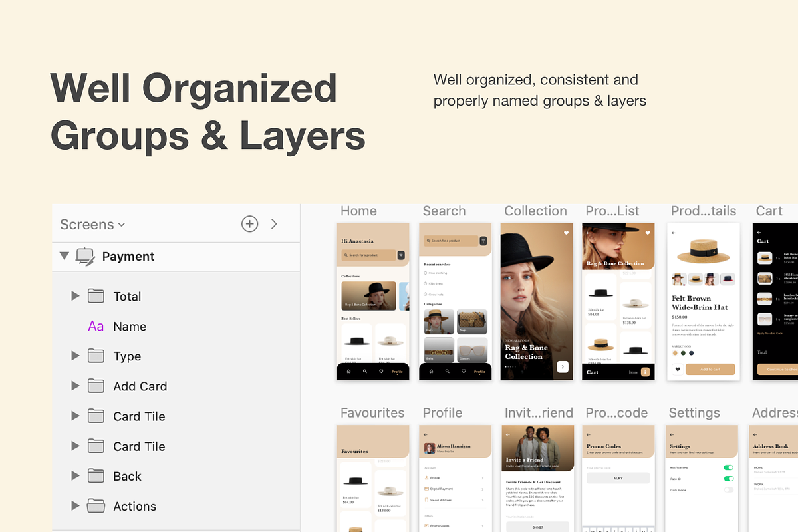Click heart icon on Collection screen

(566, 233)
